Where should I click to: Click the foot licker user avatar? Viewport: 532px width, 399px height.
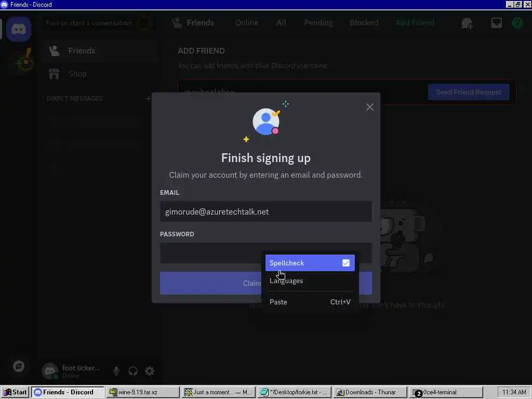(x=50, y=371)
